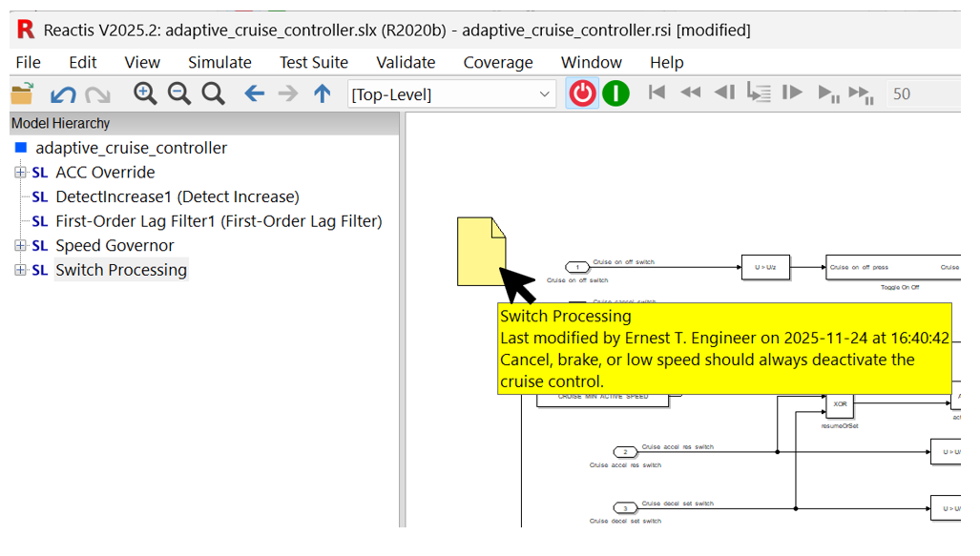
Task: Start simulation with the green run icon
Action: pos(615,93)
